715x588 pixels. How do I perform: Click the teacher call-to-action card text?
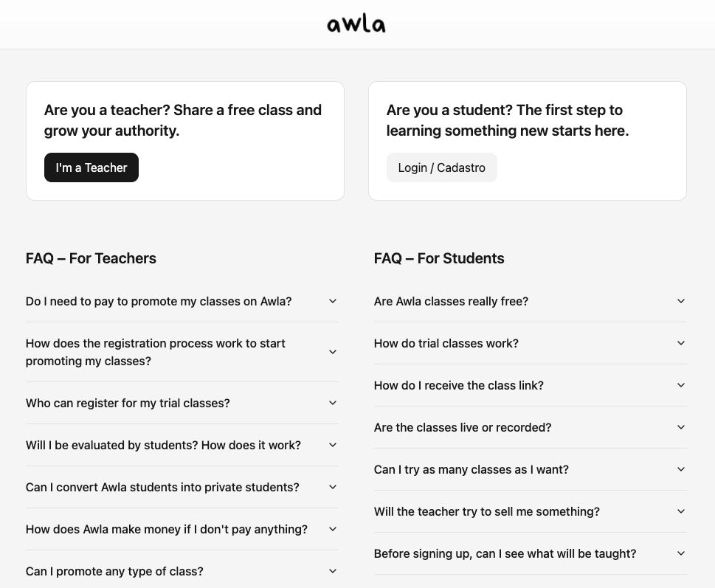click(182, 120)
